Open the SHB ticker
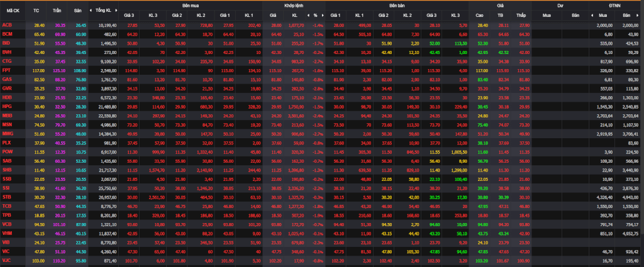The image size is (644, 267). tap(6, 170)
